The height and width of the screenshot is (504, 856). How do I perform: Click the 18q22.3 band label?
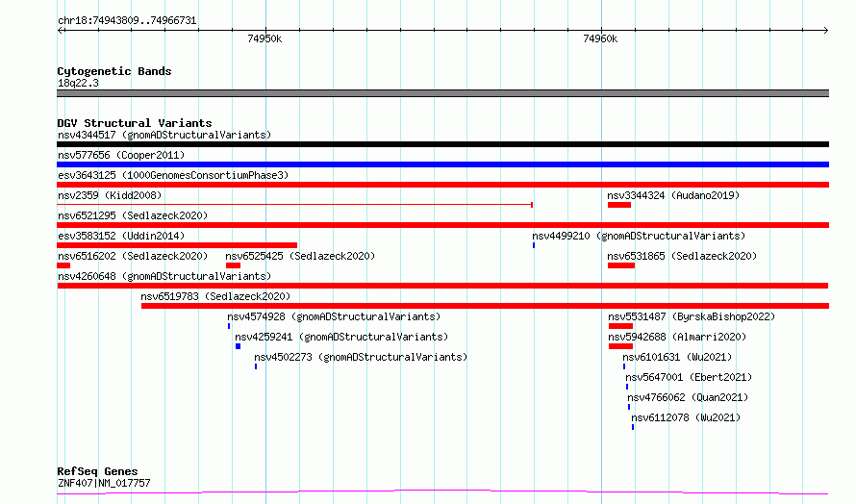point(78,83)
